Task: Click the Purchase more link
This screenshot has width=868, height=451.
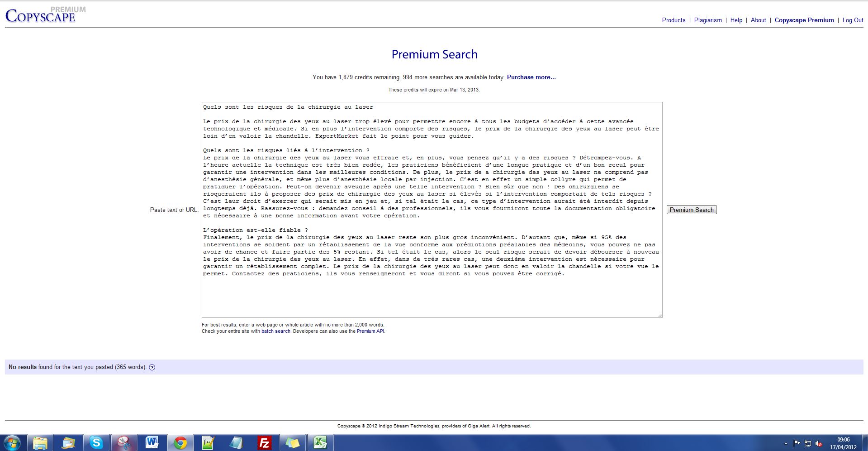Action: tap(531, 77)
